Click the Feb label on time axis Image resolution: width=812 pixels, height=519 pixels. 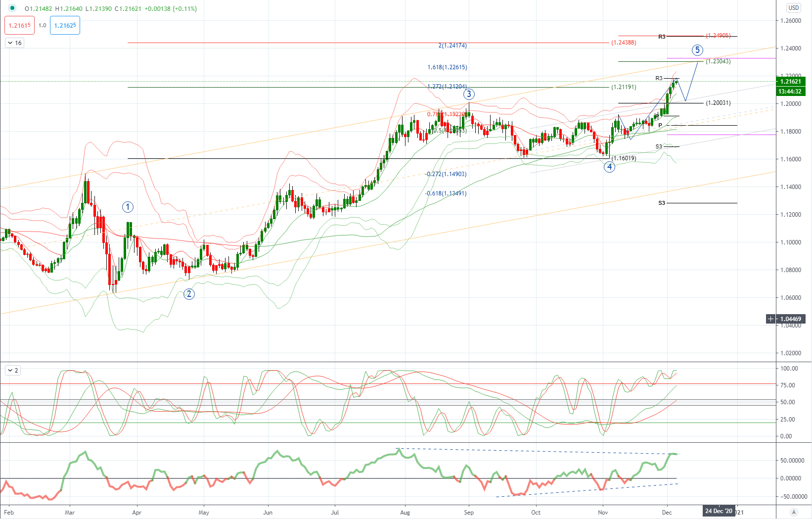tap(9, 513)
